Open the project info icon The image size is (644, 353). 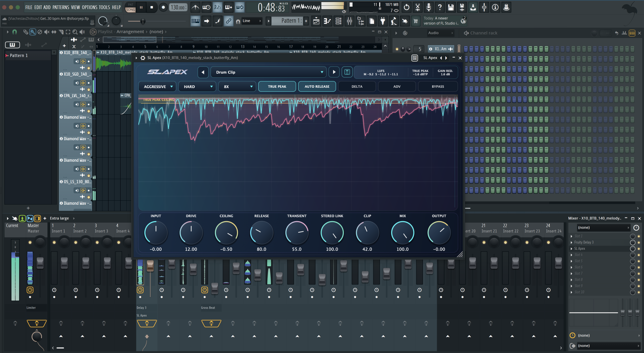coord(495,7)
